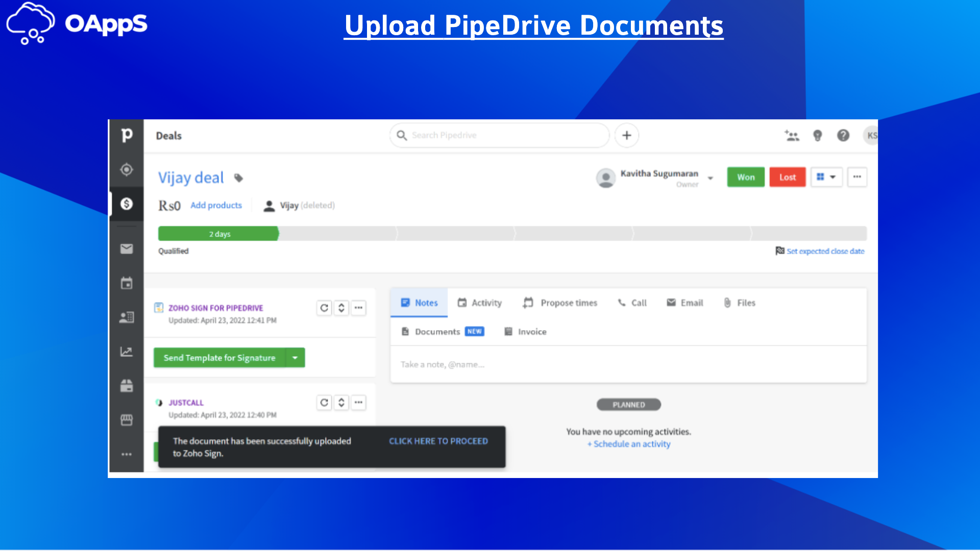Click the last pipeline stage segment
This screenshot has width=980, height=551.
[x=810, y=234]
